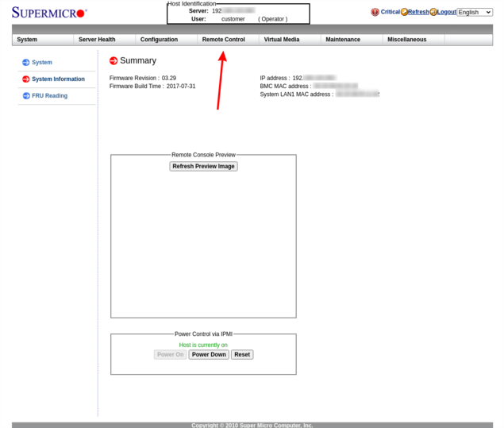Open the Server Health menu
Image resolution: width=504 pixels, height=428 pixels.
[105, 40]
